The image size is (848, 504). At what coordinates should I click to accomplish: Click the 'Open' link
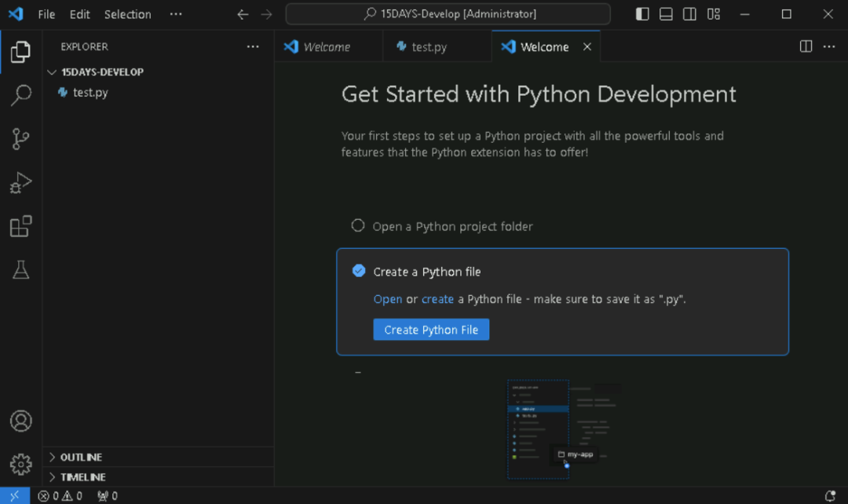click(388, 299)
